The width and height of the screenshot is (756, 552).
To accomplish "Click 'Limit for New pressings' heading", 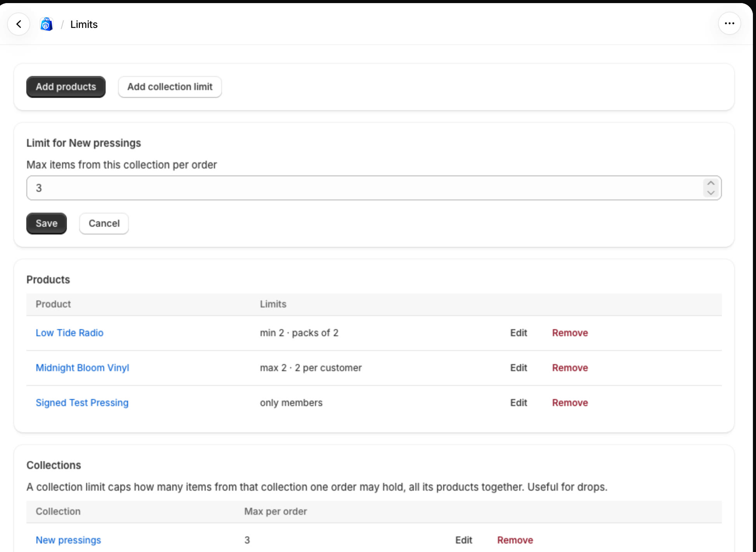I will (x=83, y=143).
